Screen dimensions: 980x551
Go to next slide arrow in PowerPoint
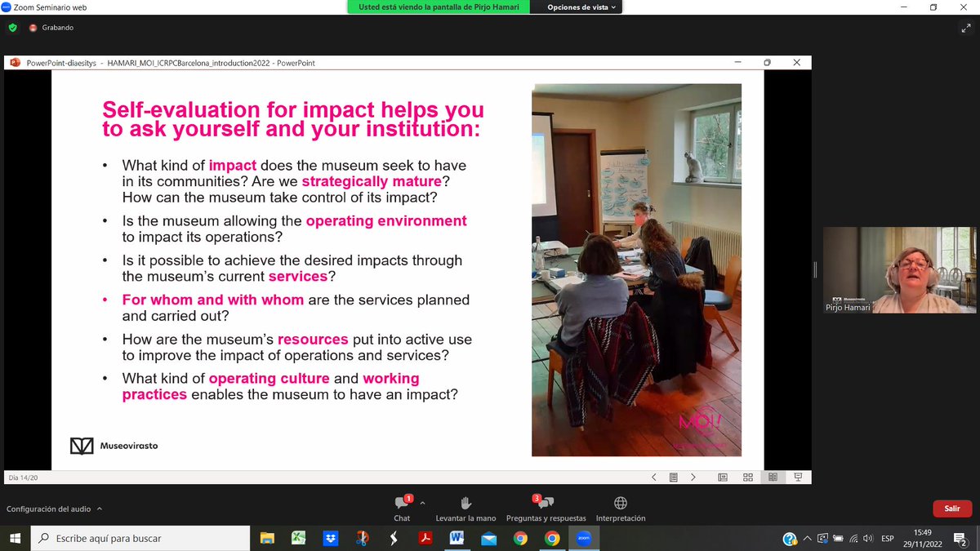point(693,477)
